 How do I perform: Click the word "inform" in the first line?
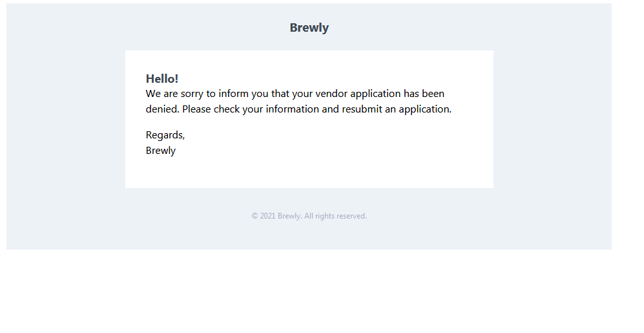click(x=233, y=94)
